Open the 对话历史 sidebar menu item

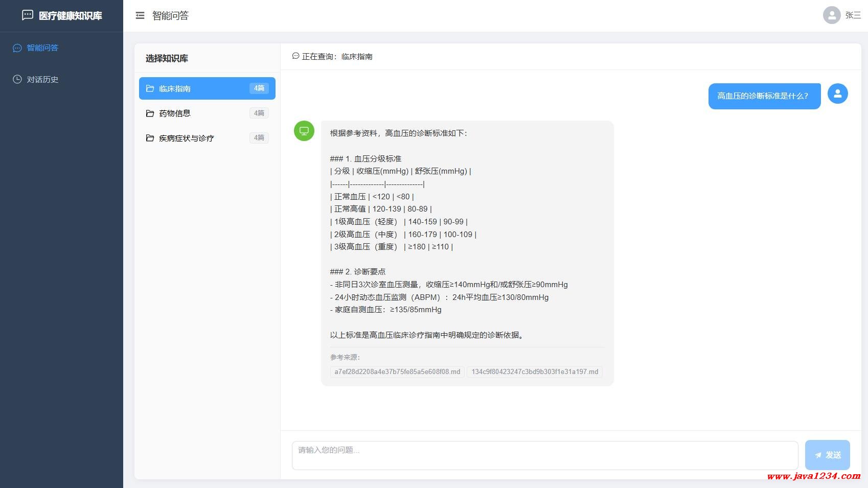[x=42, y=80]
